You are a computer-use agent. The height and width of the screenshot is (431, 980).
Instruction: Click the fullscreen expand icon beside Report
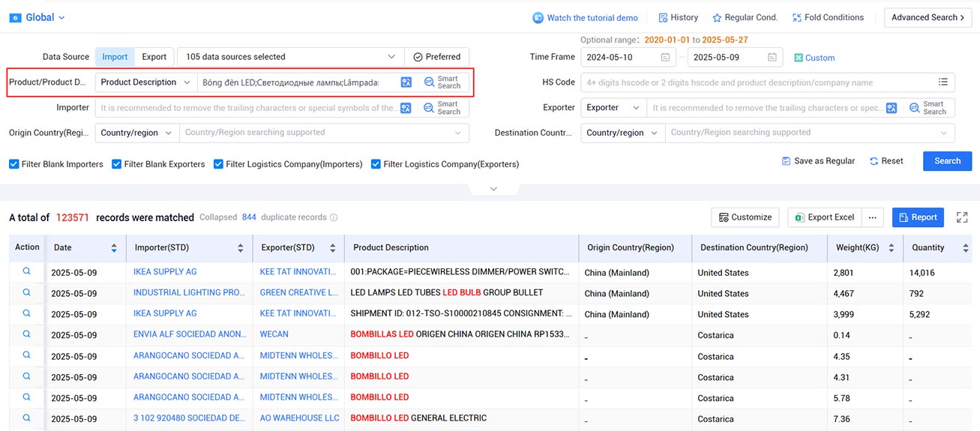pyautogui.click(x=962, y=217)
